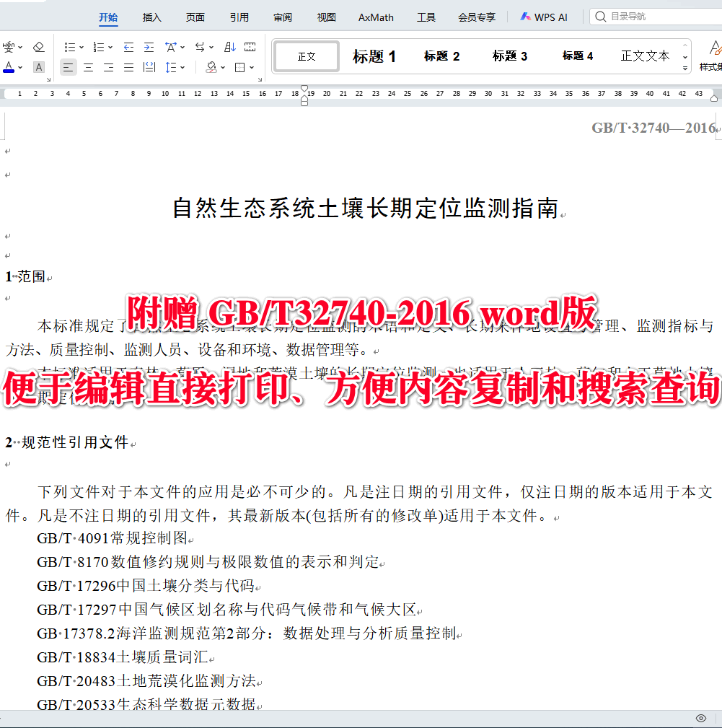
Task: Toggle decrease indent
Action: [128, 48]
